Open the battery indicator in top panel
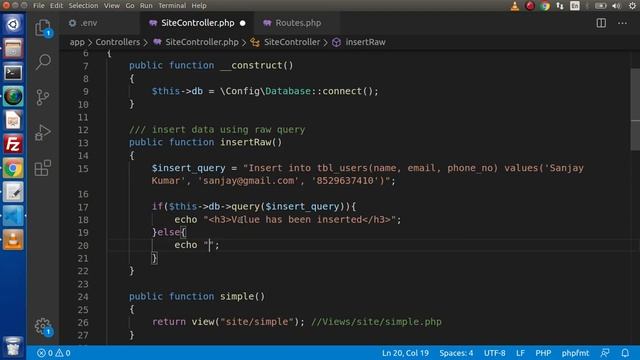Screen dimensions: 640x360 [x=600, y=6]
